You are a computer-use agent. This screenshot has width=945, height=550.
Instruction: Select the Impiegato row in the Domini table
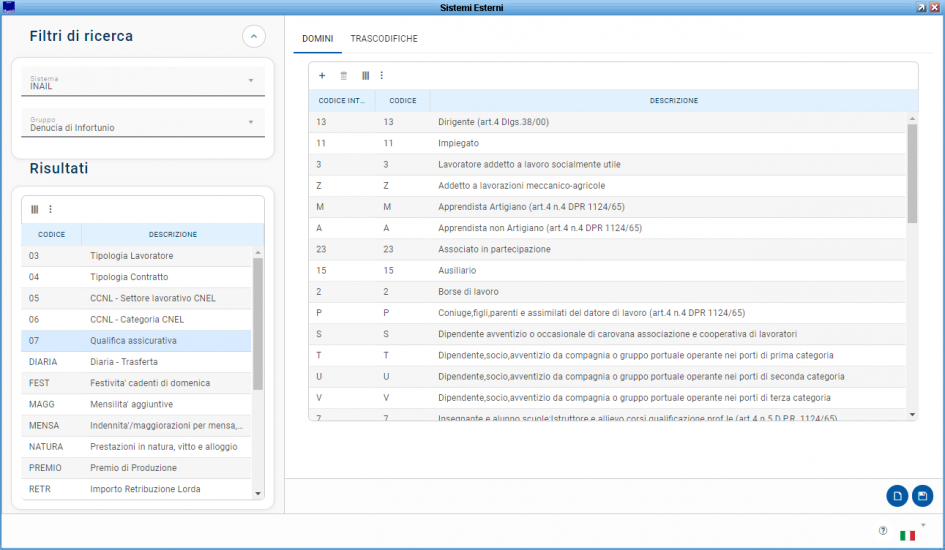(x=606, y=143)
